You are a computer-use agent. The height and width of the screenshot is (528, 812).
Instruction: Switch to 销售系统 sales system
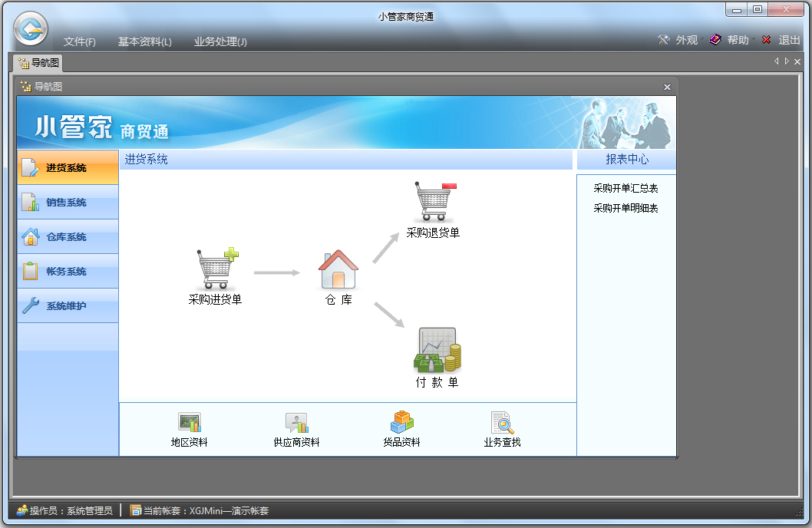pyautogui.click(x=68, y=202)
